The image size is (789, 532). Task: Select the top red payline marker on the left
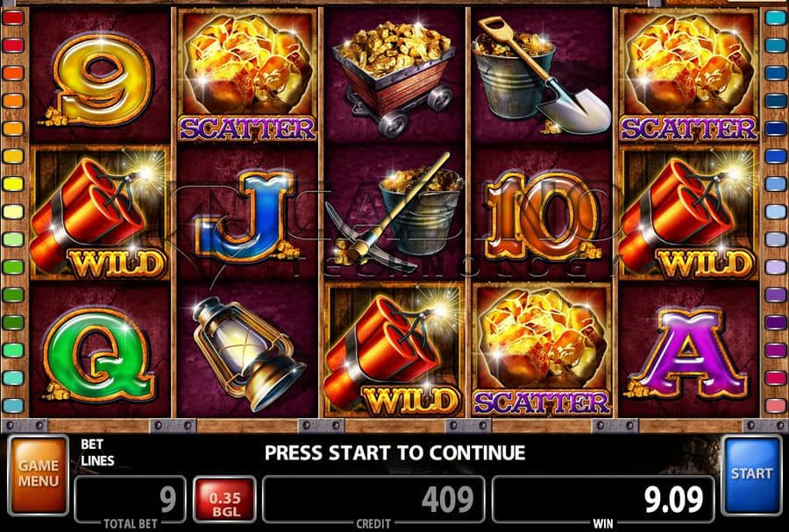pos(12,18)
